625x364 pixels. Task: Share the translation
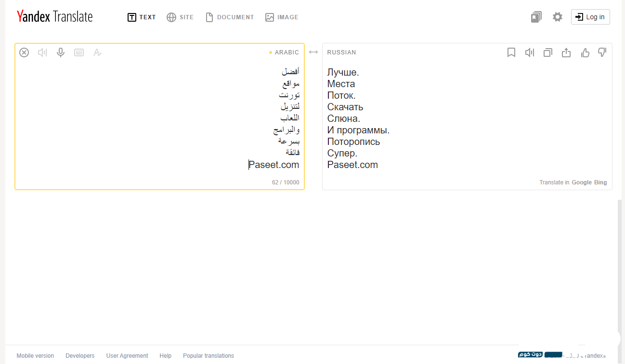(x=566, y=52)
